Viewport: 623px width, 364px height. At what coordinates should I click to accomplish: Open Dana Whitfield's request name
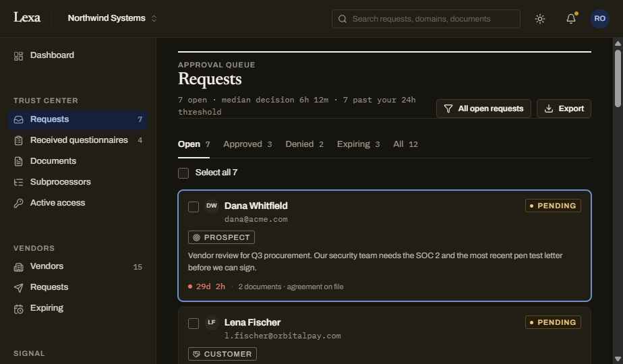click(256, 206)
